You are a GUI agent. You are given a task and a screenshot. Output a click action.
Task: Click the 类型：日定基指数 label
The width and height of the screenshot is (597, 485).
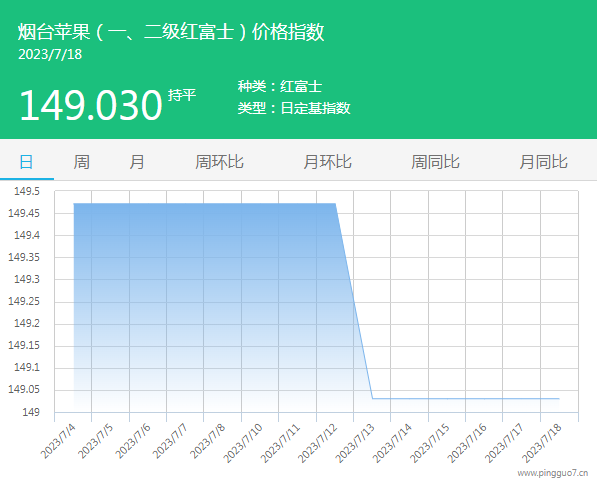(x=294, y=108)
